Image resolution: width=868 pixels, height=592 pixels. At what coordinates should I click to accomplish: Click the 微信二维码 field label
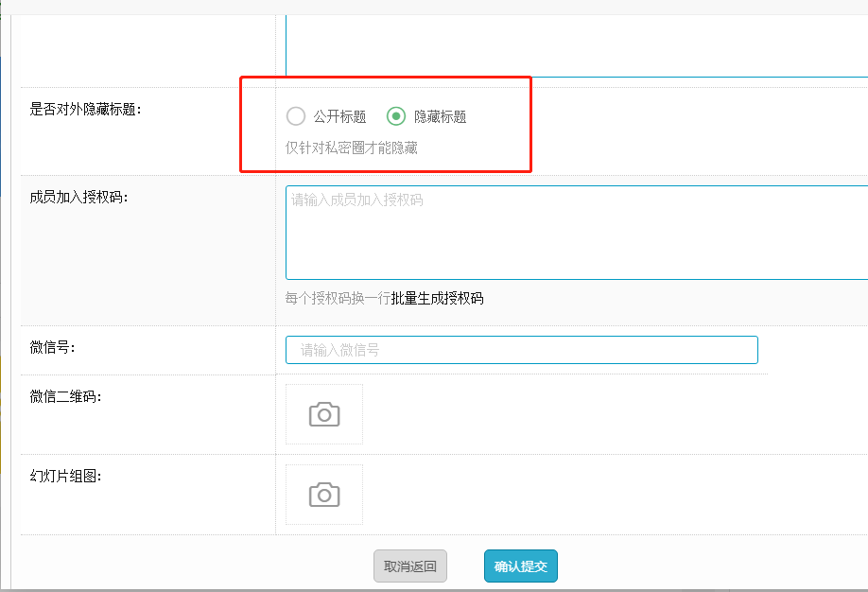65,396
